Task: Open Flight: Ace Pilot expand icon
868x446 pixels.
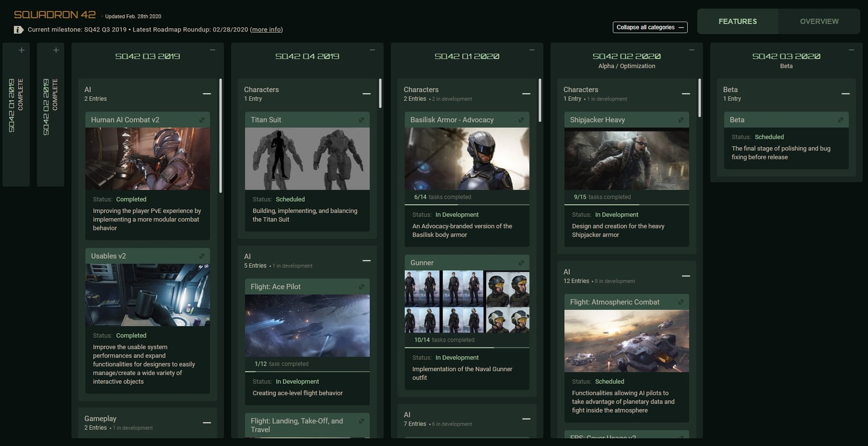Action: click(x=361, y=287)
